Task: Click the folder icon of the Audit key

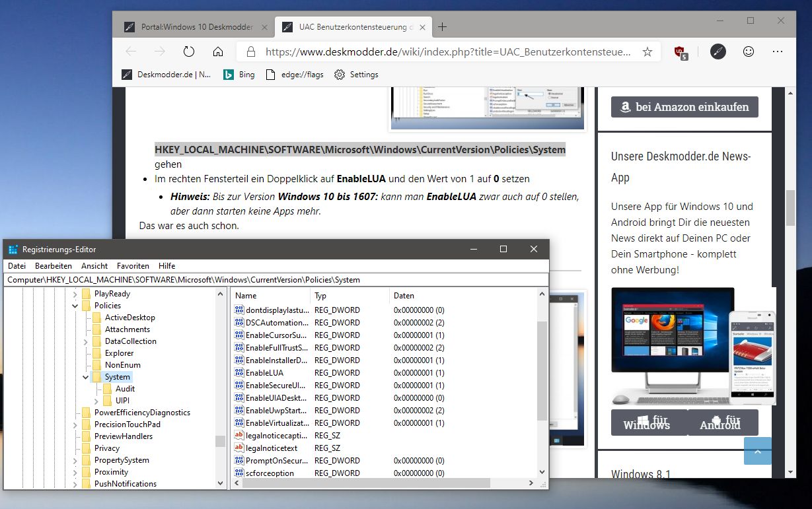Action: pyautogui.click(x=108, y=389)
